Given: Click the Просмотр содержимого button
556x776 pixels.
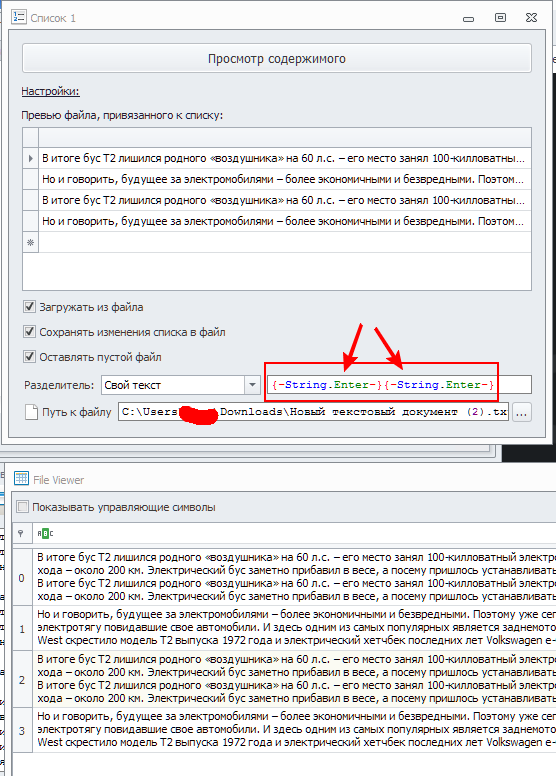Looking at the screenshot, I should click(x=277, y=58).
